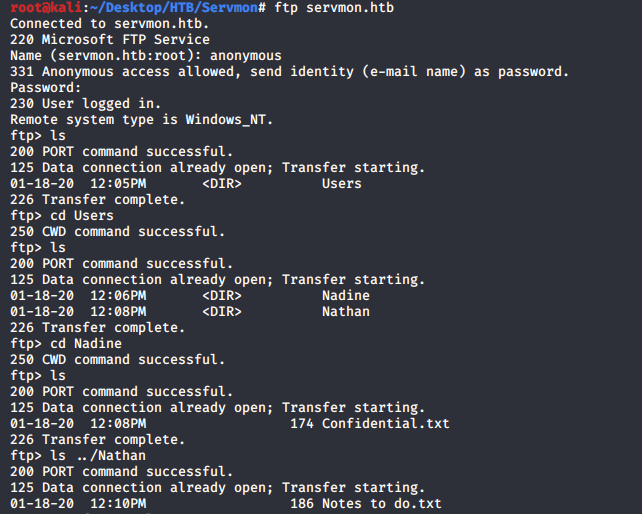Image resolution: width=642 pixels, height=514 pixels.
Task: Click the 12:05PM timestamp
Action: (118, 183)
